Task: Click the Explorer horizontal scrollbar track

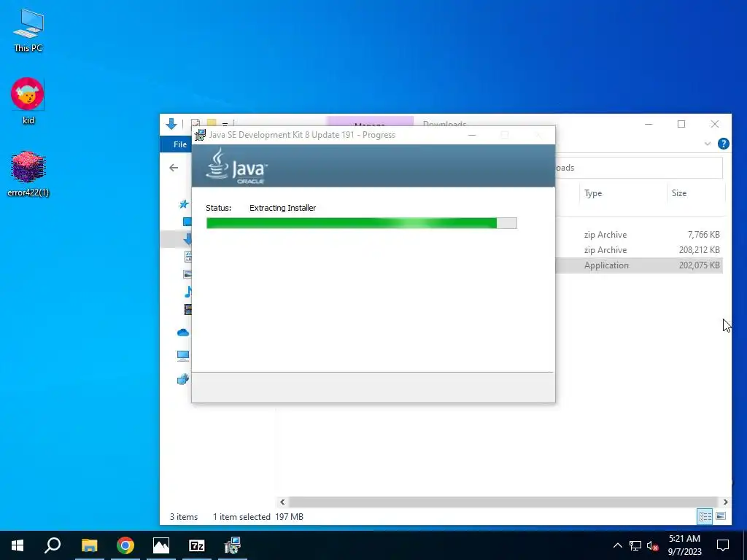Action: (503, 502)
